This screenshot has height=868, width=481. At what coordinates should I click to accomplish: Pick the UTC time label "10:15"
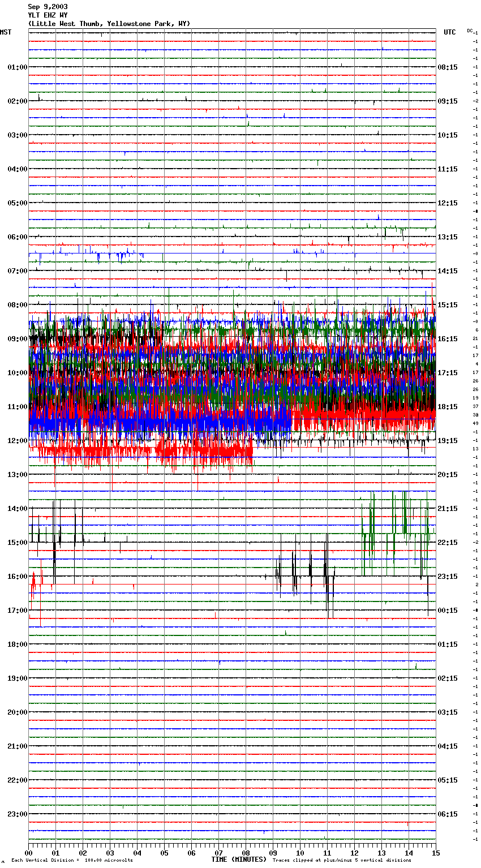(x=448, y=135)
